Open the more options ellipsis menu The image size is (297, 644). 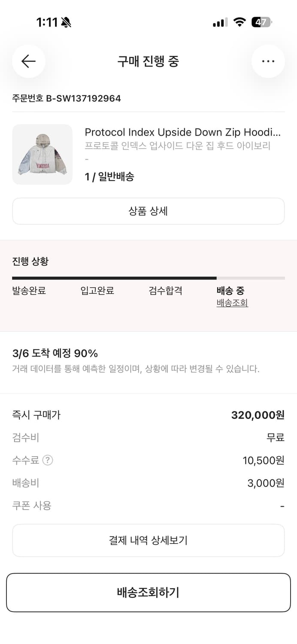pyautogui.click(x=268, y=61)
